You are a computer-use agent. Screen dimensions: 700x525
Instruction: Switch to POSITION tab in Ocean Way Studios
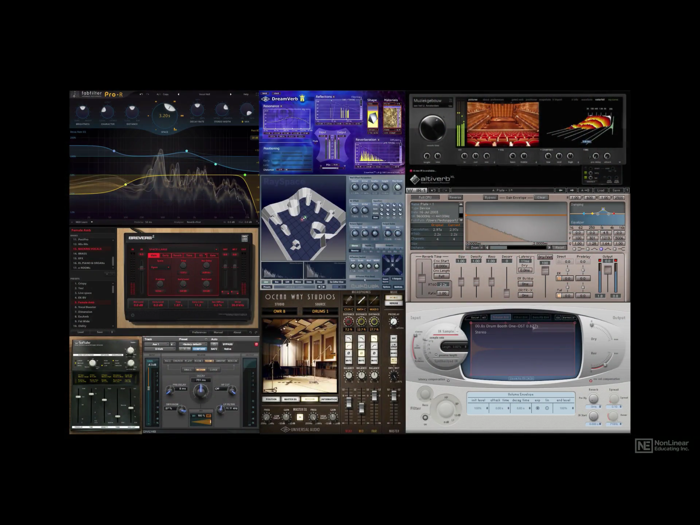point(271,399)
